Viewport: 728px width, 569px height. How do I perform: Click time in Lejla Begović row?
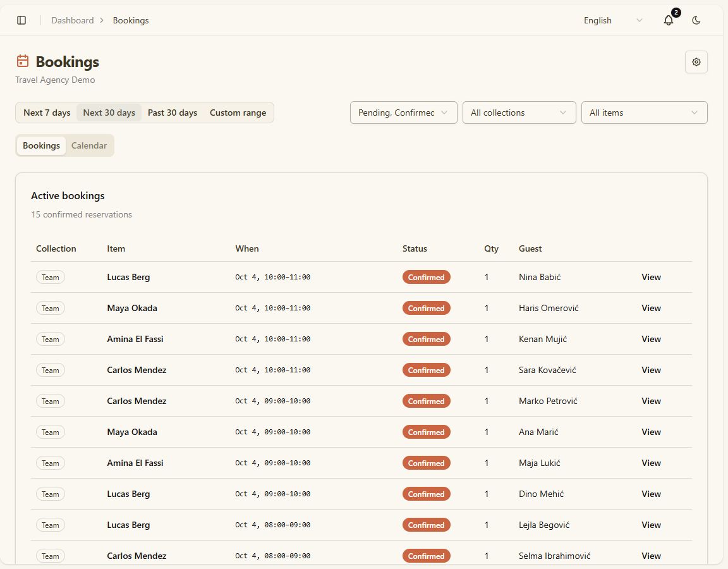coord(272,525)
